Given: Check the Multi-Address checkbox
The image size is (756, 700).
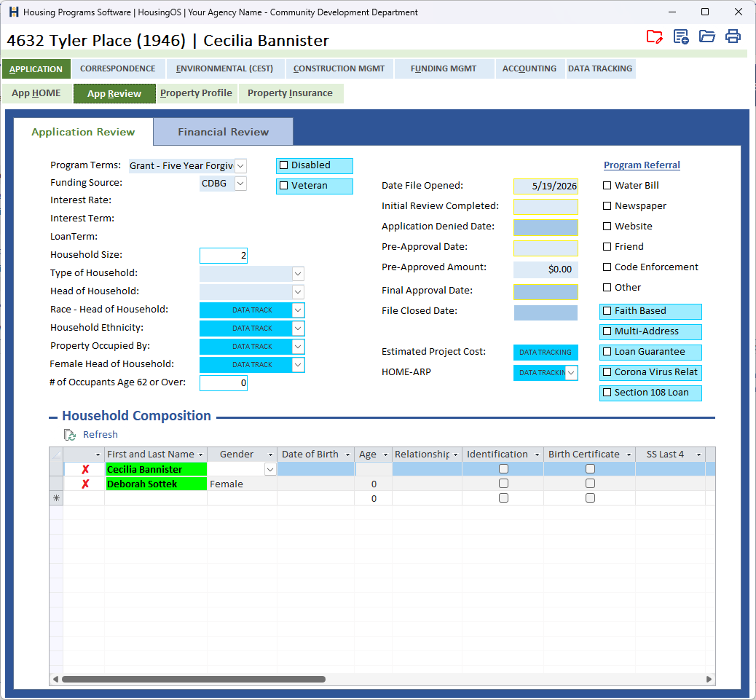Looking at the screenshot, I should click(607, 331).
